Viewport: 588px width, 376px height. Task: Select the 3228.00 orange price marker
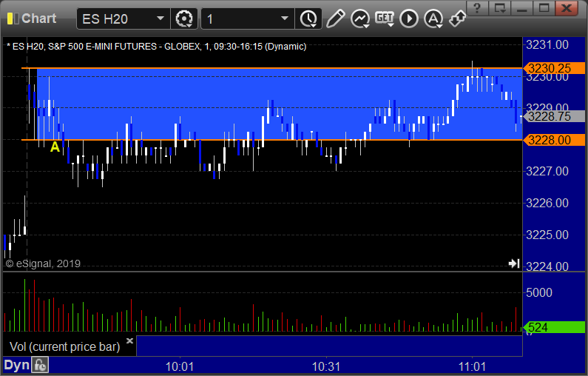point(554,140)
